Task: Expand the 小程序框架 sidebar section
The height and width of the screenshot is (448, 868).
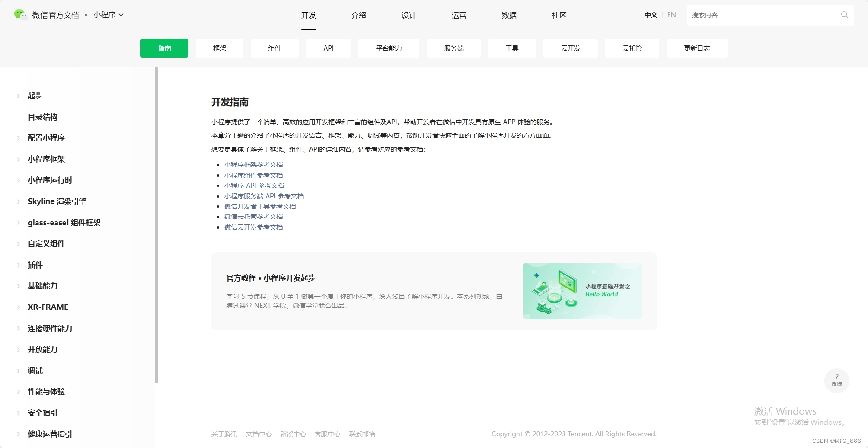Action: (18, 159)
